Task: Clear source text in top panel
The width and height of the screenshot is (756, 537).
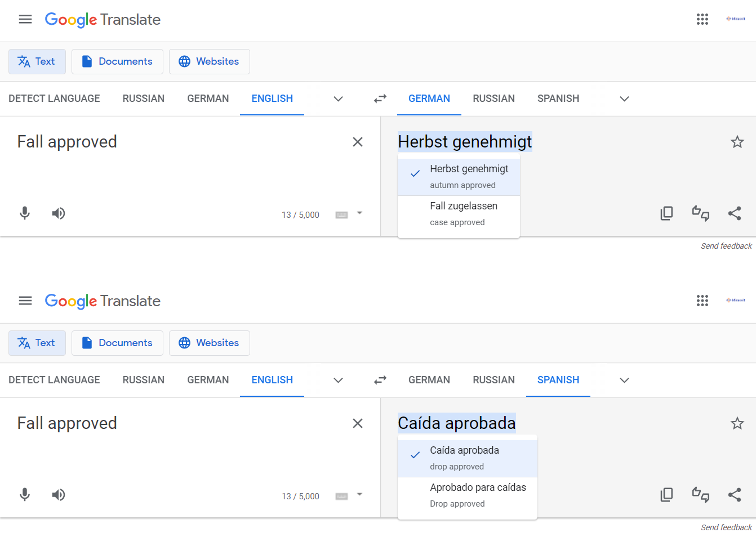Action: coord(358,142)
